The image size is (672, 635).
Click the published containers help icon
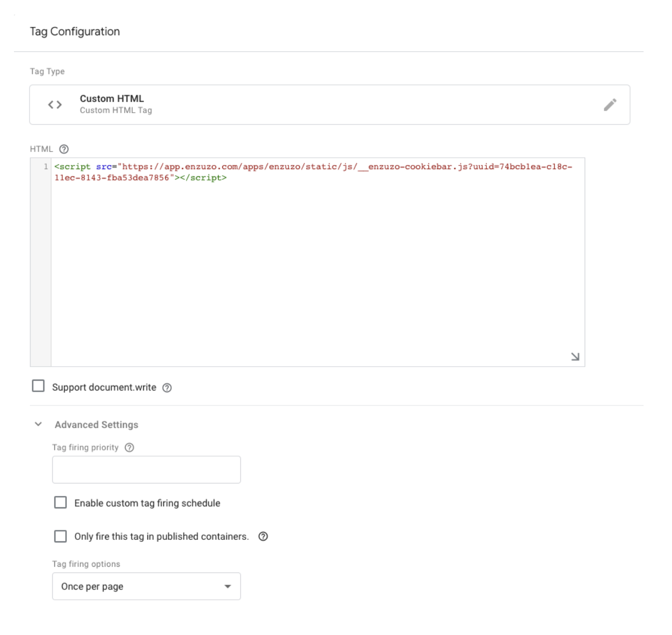click(263, 537)
